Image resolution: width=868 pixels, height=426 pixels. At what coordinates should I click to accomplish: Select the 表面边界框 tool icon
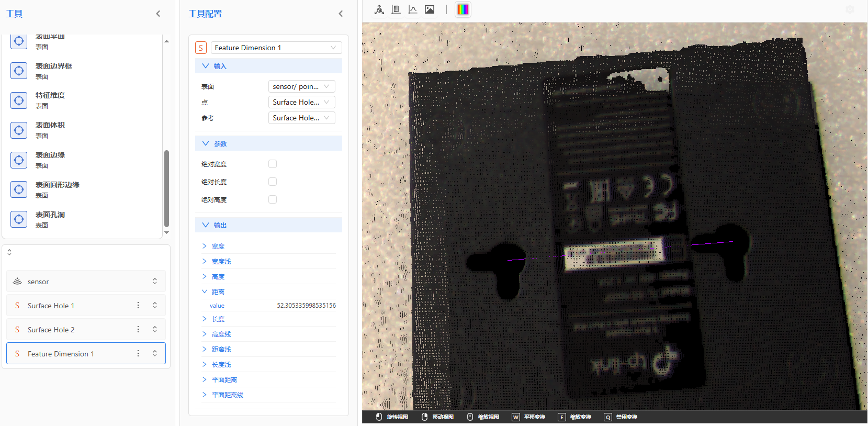pyautogui.click(x=19, y=71)
